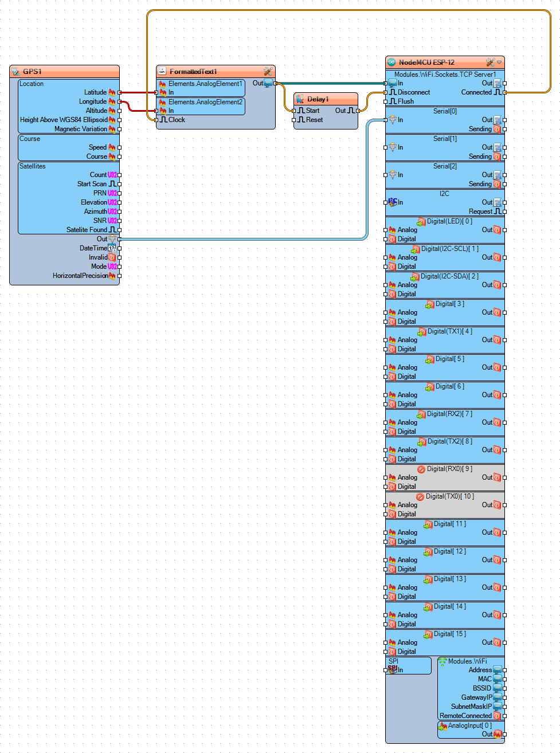The image size is (560, 753).
Task: Click the analog flame icon beside Latitude
Action: pyautogui.click(x=112, y=92)
